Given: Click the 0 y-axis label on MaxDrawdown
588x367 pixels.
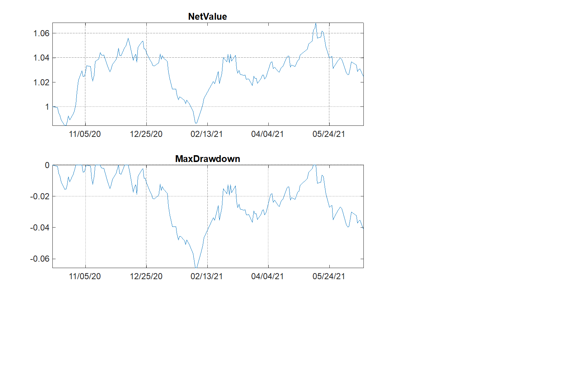Looking at the screenshot, I should pyautogui.click(x=47, y=165).
